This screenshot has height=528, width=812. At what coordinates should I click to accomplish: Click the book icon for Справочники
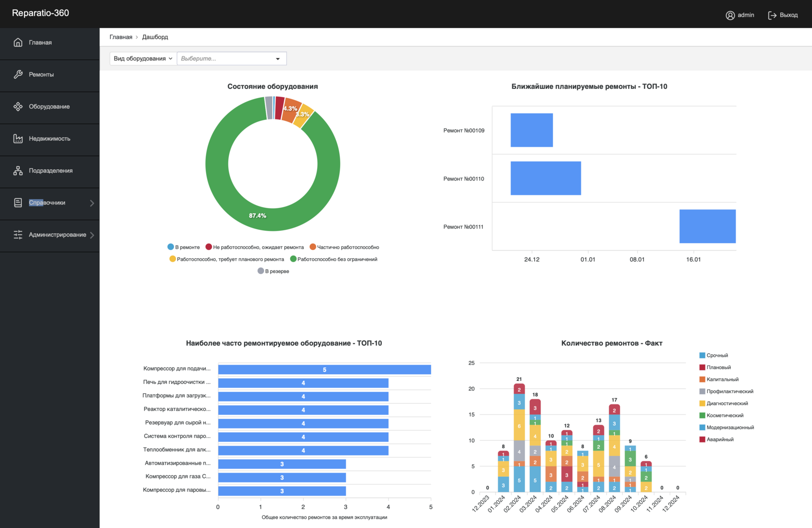point(18,203)
